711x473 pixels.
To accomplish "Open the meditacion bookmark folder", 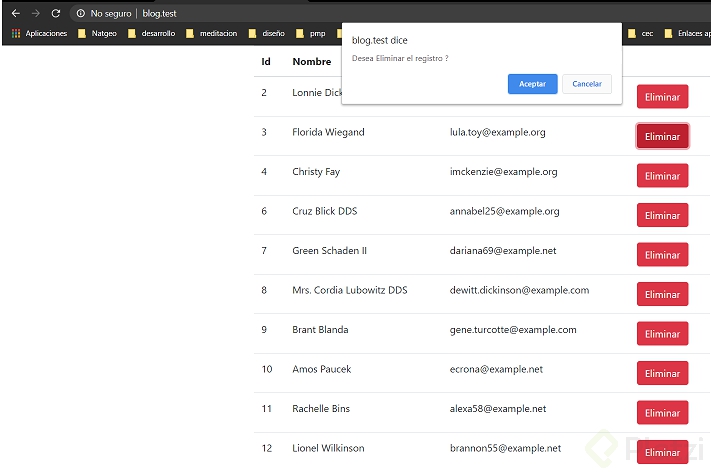I will coord(211,33).
